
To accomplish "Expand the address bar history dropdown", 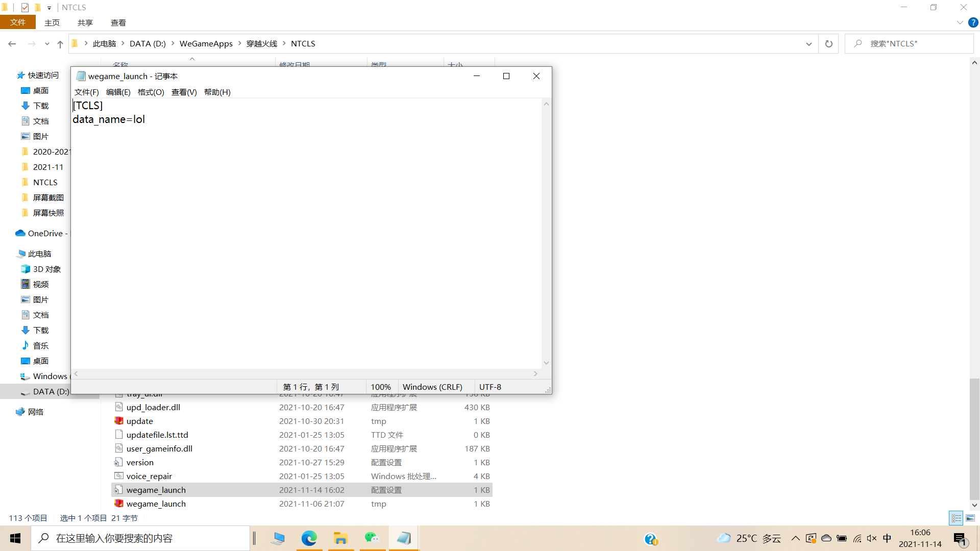I will [808, 44].
